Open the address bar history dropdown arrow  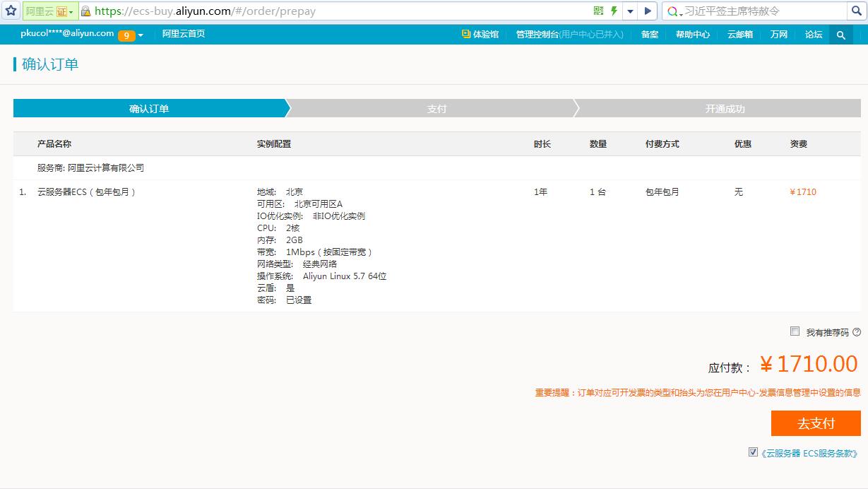point(630,11)
